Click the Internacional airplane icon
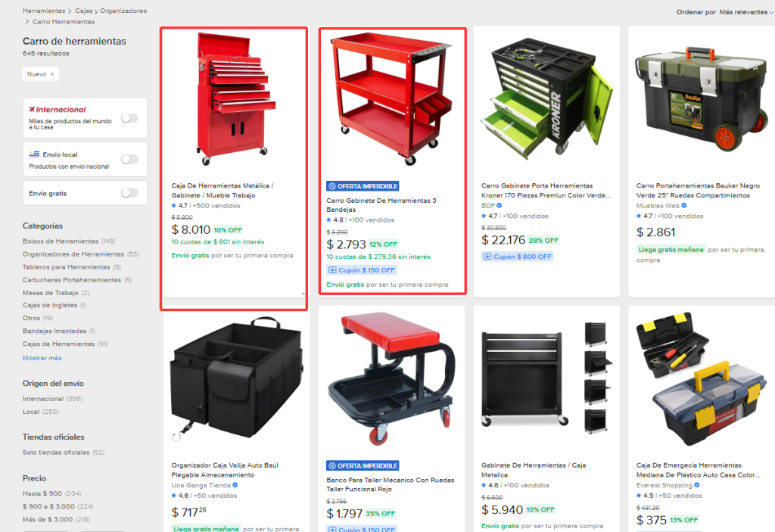This screenshot has width=775, height=532. [x=32, y=109]
